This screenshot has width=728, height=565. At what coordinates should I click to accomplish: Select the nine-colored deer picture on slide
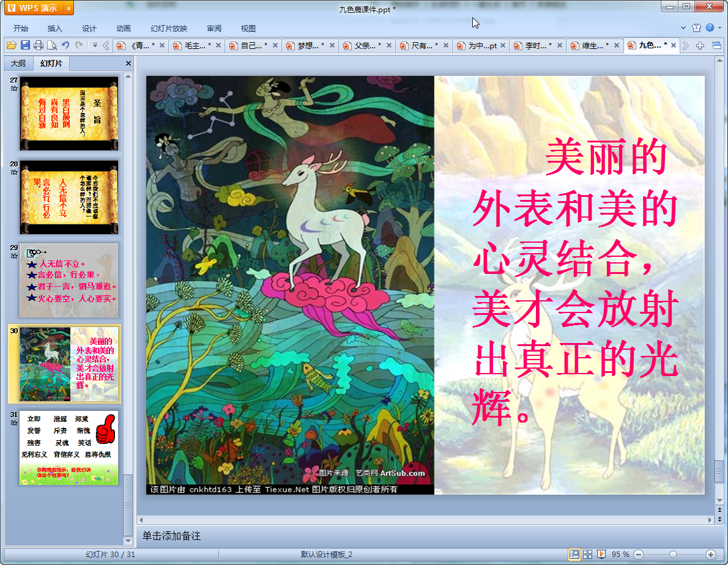[290, 285]
